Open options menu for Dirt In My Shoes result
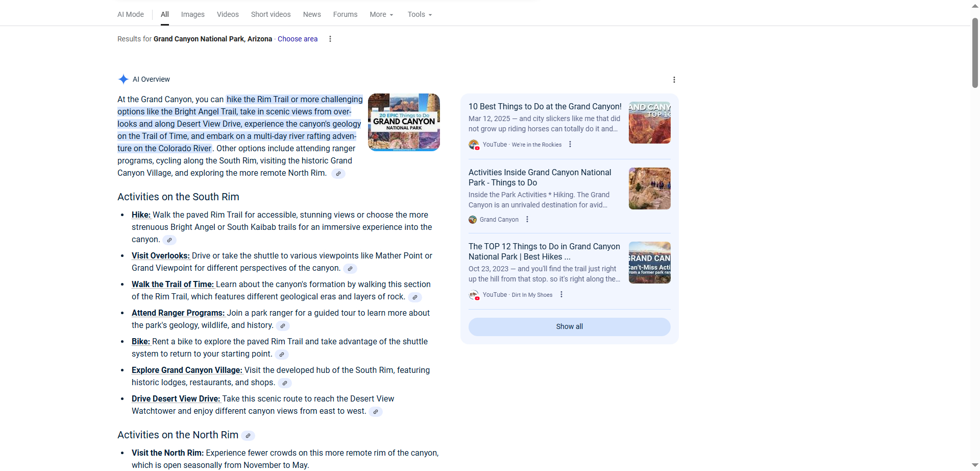 pyautogui.click(x=561, y=295)
